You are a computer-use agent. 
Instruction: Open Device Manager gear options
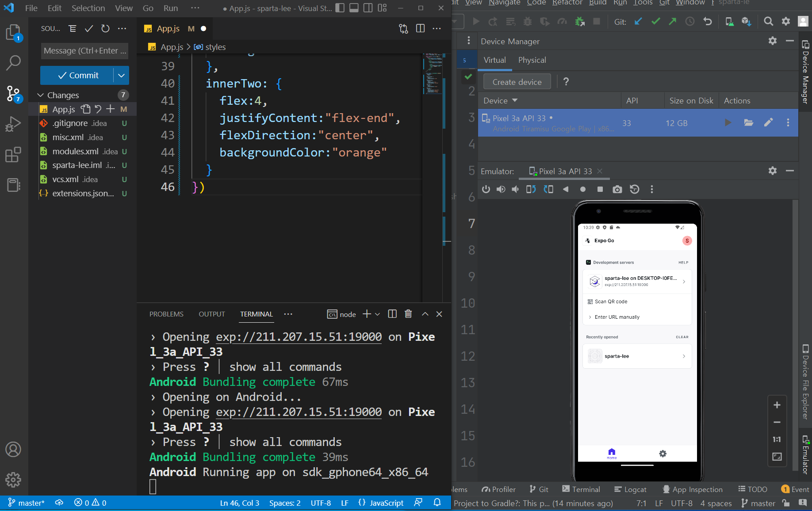pyautogui.click(x=772, y=41)
